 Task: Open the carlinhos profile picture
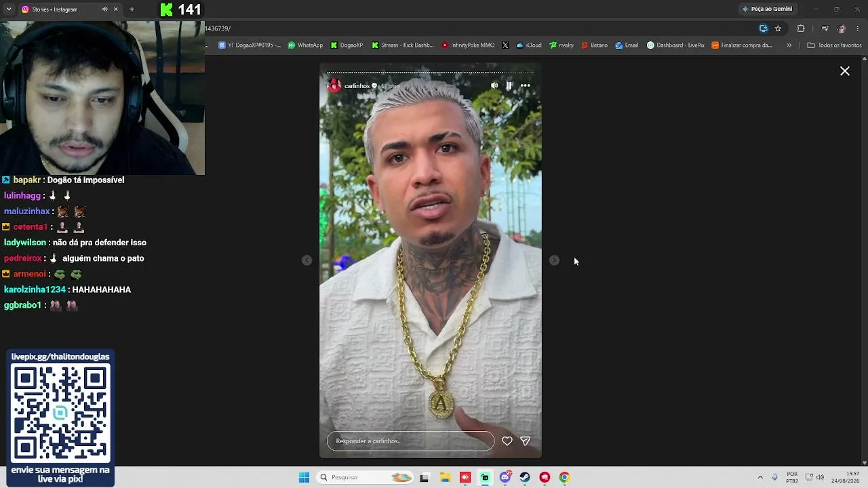click(334, 86)
